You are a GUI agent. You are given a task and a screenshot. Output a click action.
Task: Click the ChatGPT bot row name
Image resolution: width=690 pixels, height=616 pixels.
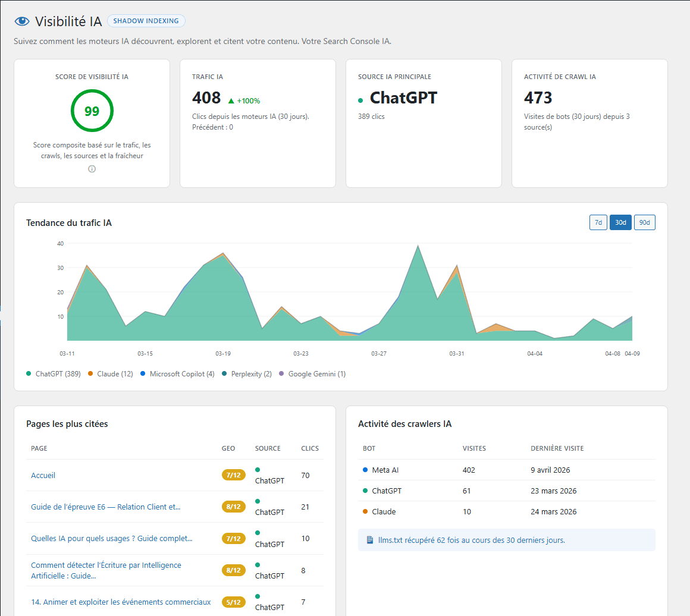point(387,491)
